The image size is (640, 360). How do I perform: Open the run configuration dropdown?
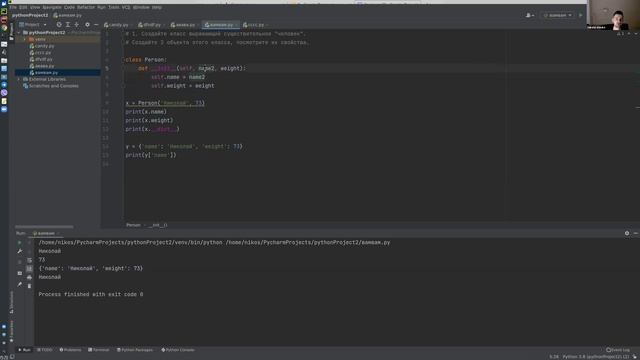[557, 16]
